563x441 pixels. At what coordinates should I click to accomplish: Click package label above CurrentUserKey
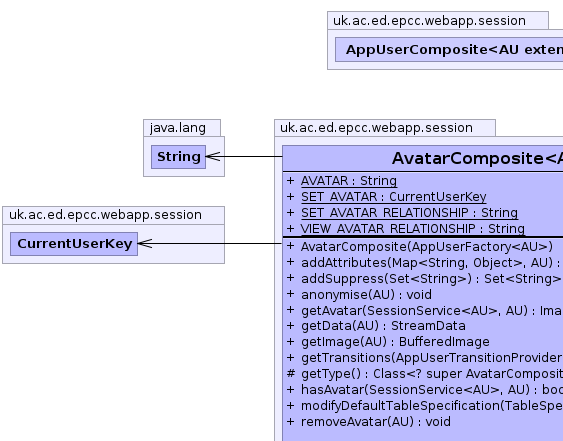pyautogui.click(x=105, y=215)
